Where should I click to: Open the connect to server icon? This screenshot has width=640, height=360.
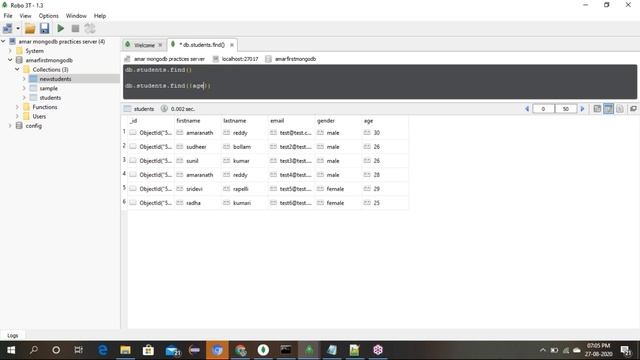tap(8, 28)
